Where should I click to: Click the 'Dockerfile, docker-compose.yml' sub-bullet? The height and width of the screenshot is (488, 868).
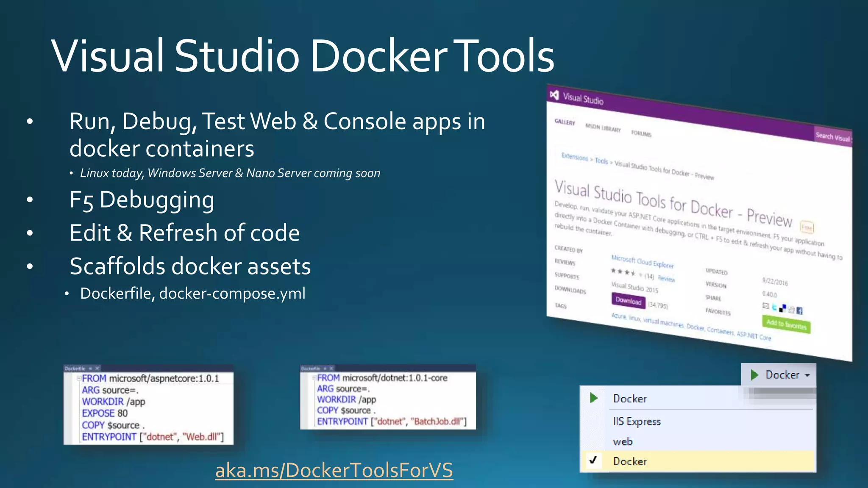[193, 293]
